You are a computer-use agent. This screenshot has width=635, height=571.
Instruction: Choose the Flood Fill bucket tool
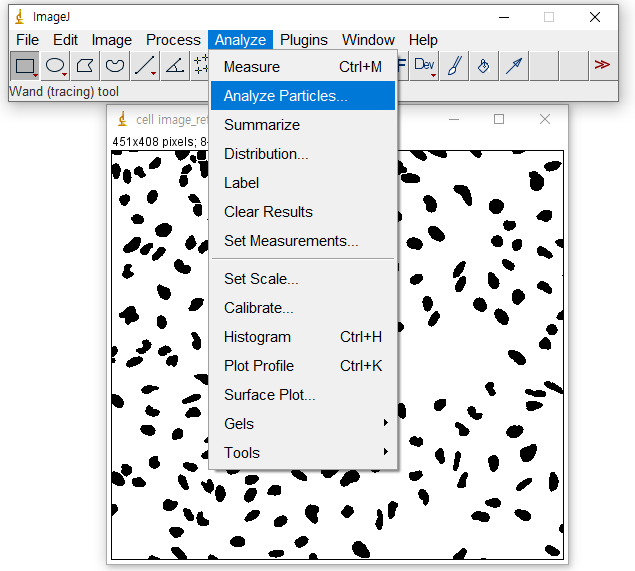(483, 66)
